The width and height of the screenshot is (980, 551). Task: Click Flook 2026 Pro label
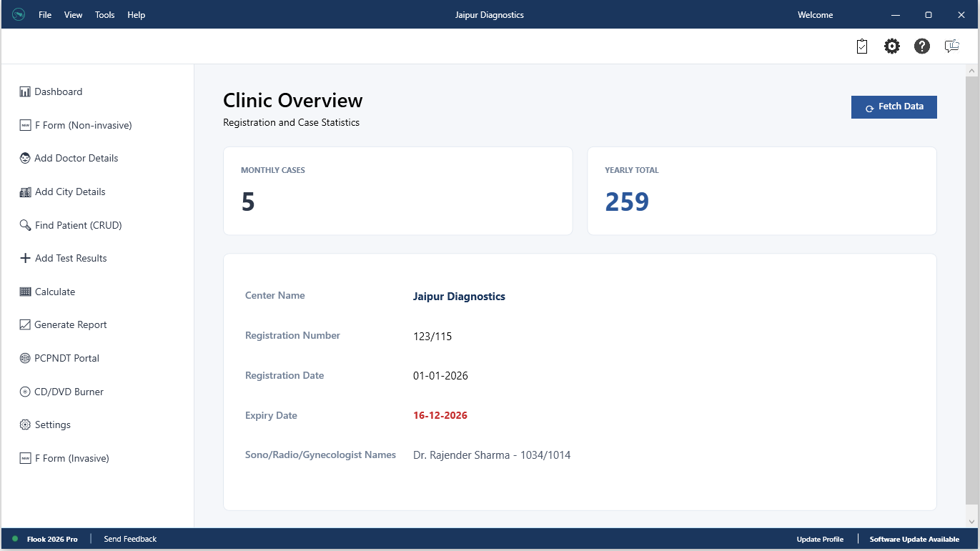coord(52,539)
